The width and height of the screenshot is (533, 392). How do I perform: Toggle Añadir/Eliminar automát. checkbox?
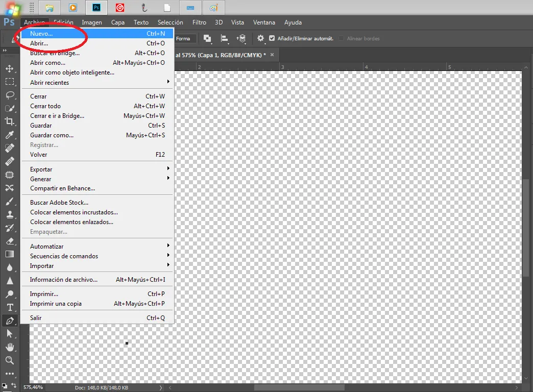pyautogui.click(x=272, y=38)
